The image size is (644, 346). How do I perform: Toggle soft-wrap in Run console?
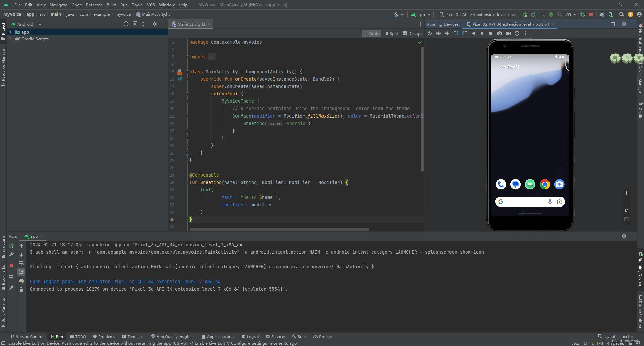pyautogui.click(x=21, y=263)
